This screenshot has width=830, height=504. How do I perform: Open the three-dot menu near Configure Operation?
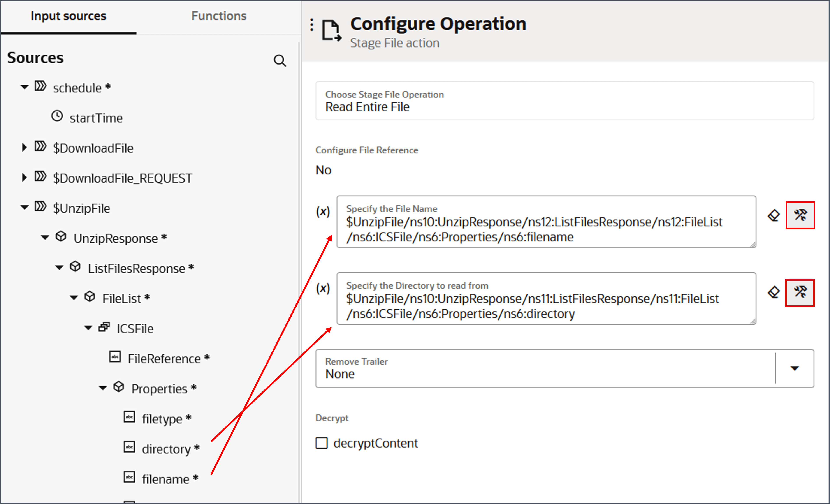(x=312, y=25)
